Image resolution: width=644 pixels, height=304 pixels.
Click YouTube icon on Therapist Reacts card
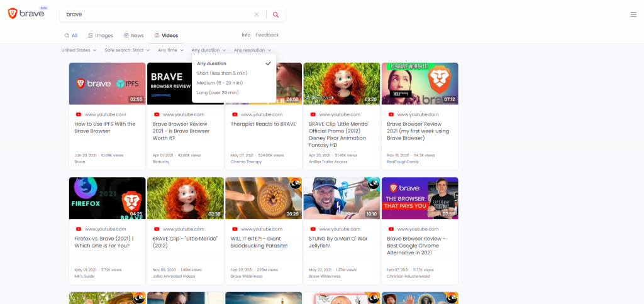click(x=234, y=114)
